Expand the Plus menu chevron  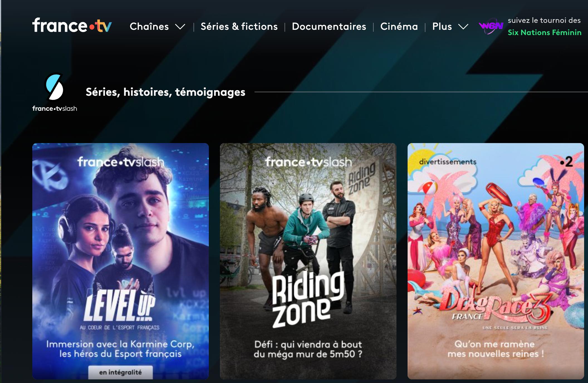point(463,27)
